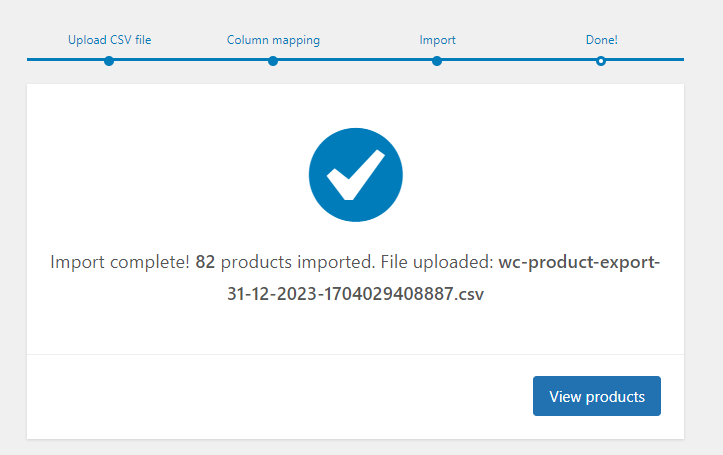
Task: Click the step dot under Column mapping
Action: [273, 61]
